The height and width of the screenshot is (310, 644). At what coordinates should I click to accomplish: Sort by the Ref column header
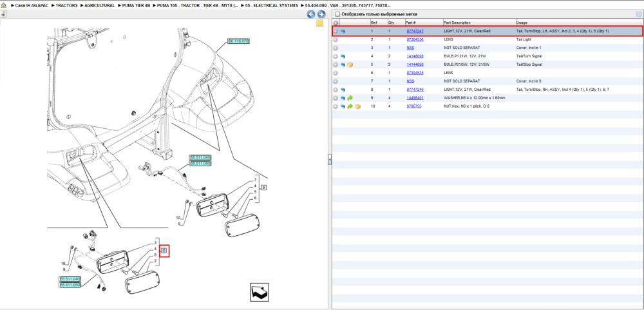[374, 23]
